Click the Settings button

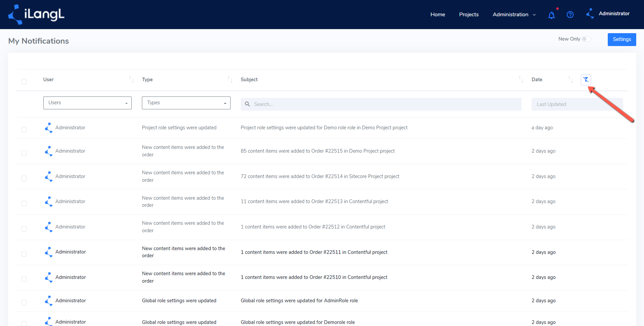point(622,40)
